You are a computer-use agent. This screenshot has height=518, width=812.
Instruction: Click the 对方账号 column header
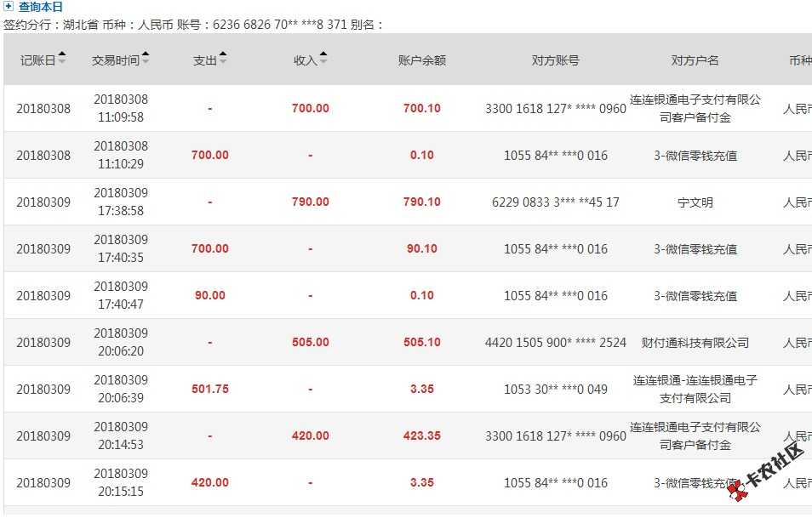tap(556, 60)
